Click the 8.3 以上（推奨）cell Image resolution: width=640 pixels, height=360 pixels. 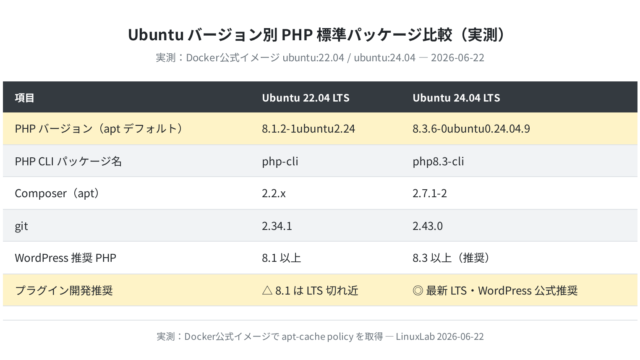452,258
